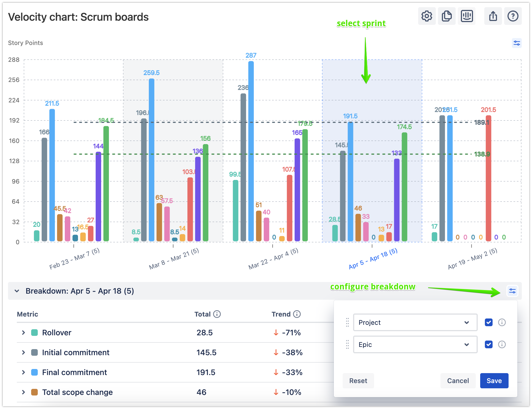The width and height of the screenshot is (532, 409).
Task: Click the configure breakdown sliders icon
Action: click(512, 291)
